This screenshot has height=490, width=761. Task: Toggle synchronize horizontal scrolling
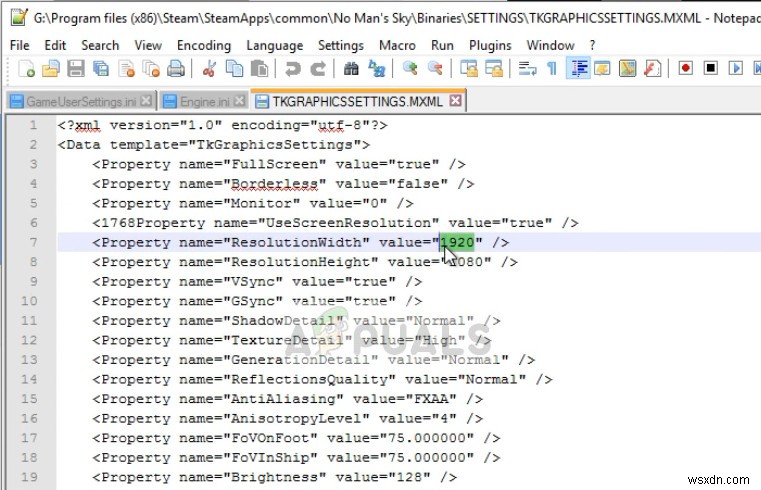click(494, 68)
